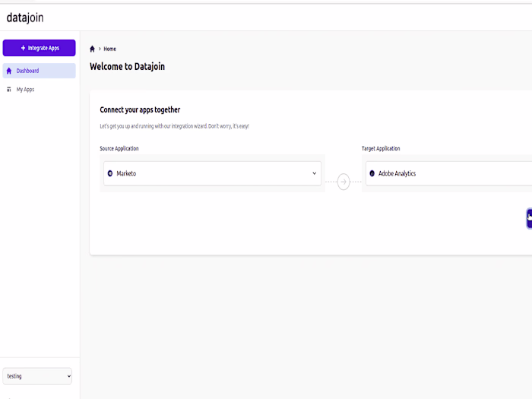Click the Connect your apps together title
Viewport: 532px width, 399px height.
coord(140,110)
